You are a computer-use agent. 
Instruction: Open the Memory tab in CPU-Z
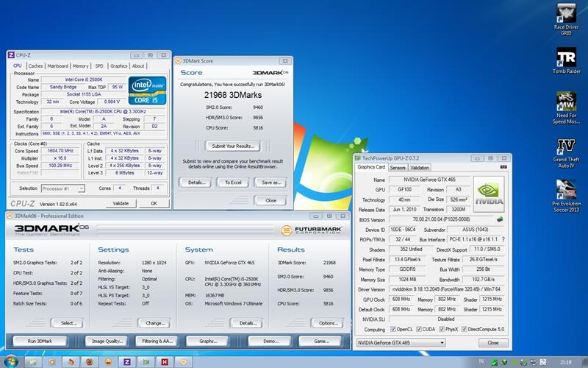[x=80, y=66]
